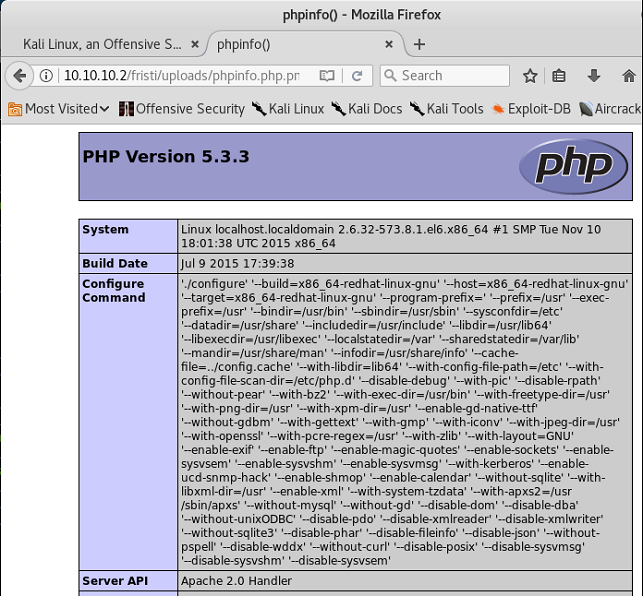Close the Kali Linux tab

[x=195, y=44]
